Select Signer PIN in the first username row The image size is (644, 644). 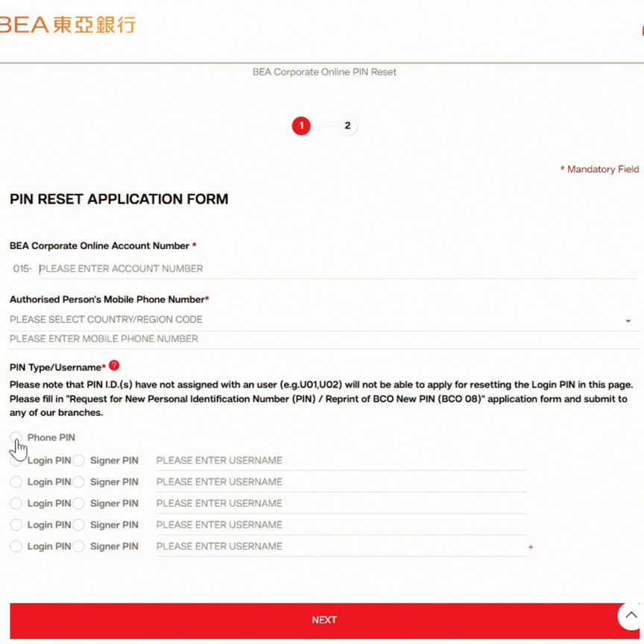(78, 461)
